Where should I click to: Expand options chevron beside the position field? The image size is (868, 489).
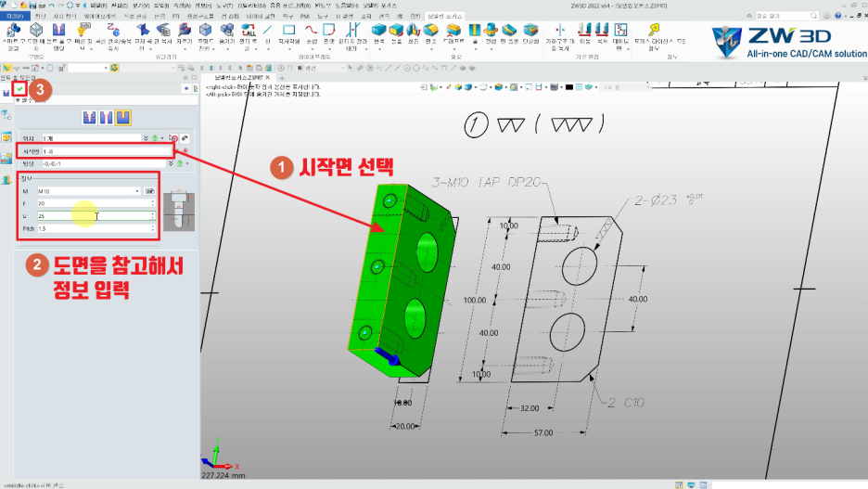tap(146, 138)
